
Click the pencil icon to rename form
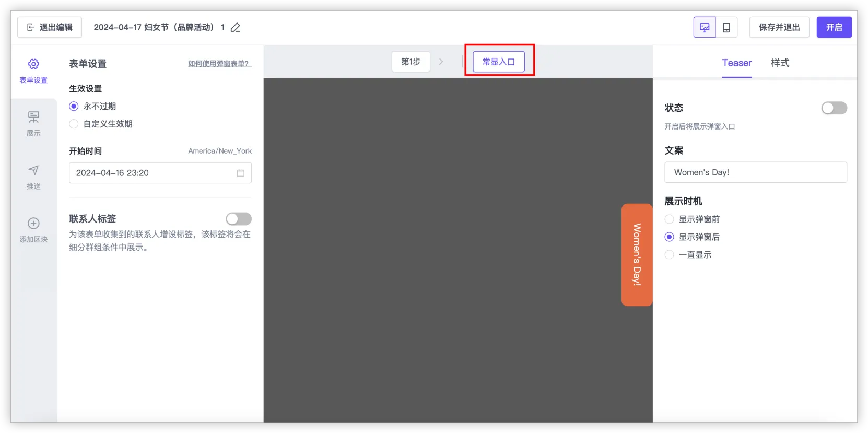pos(236,28)
